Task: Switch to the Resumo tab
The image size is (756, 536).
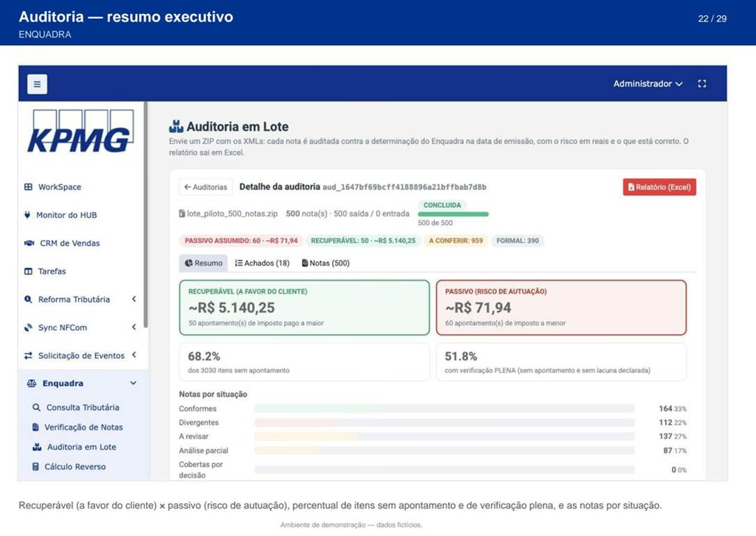Action: 203,263
